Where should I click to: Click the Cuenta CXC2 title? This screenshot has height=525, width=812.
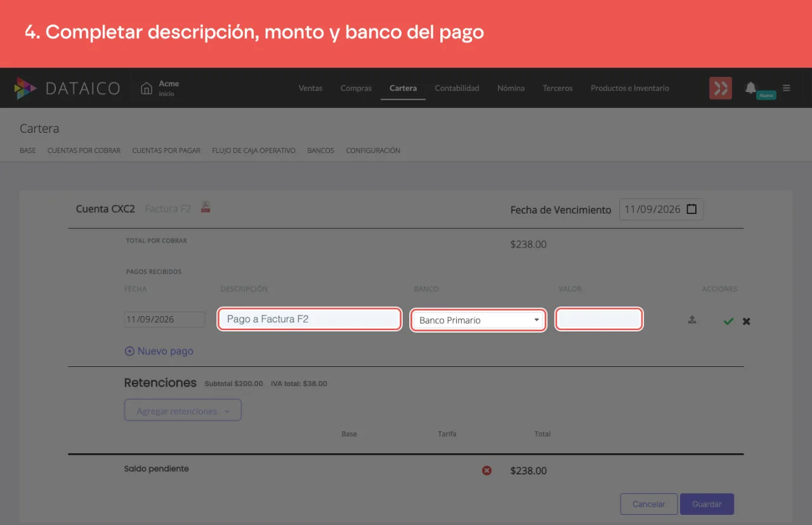pos(105,208)
